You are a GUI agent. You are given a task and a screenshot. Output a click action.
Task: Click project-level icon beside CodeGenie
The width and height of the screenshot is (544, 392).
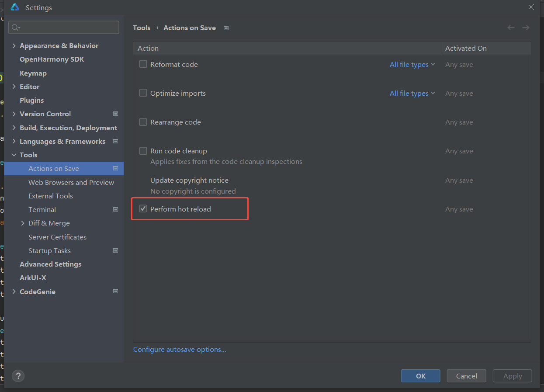[116, 291]
